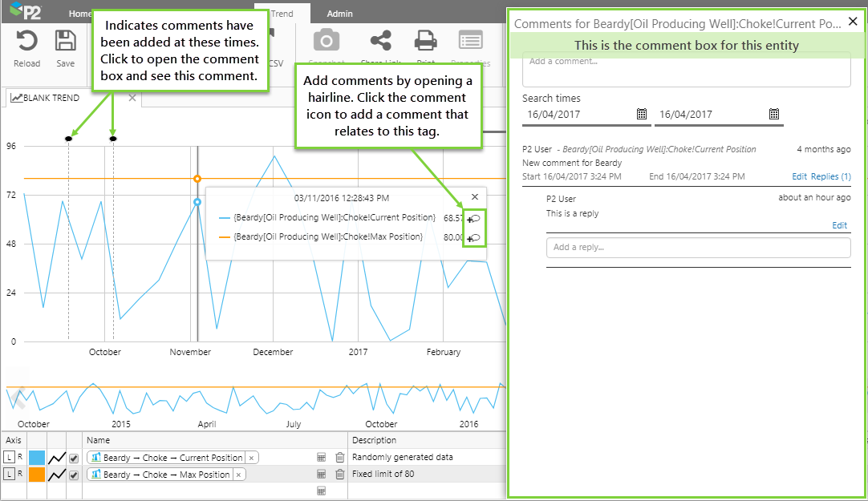
Task: Click the second comment marker dot
Action: point(113,138)
